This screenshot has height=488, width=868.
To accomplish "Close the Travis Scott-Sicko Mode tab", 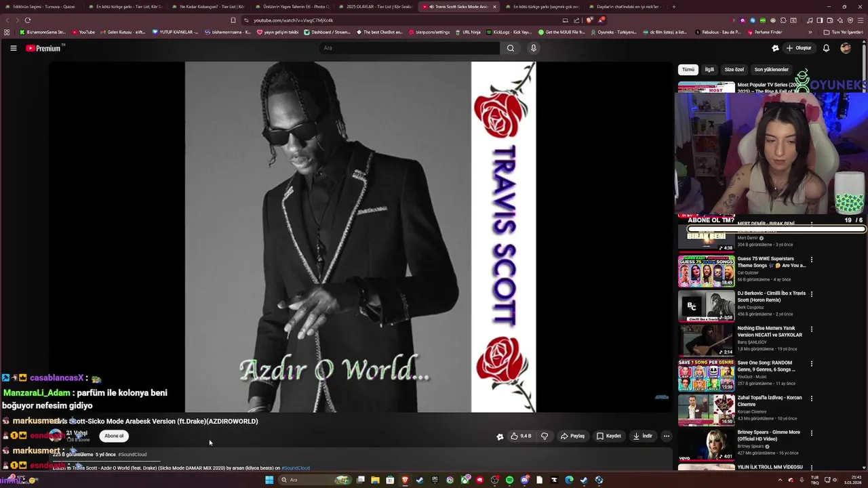I will coord(494,7).
